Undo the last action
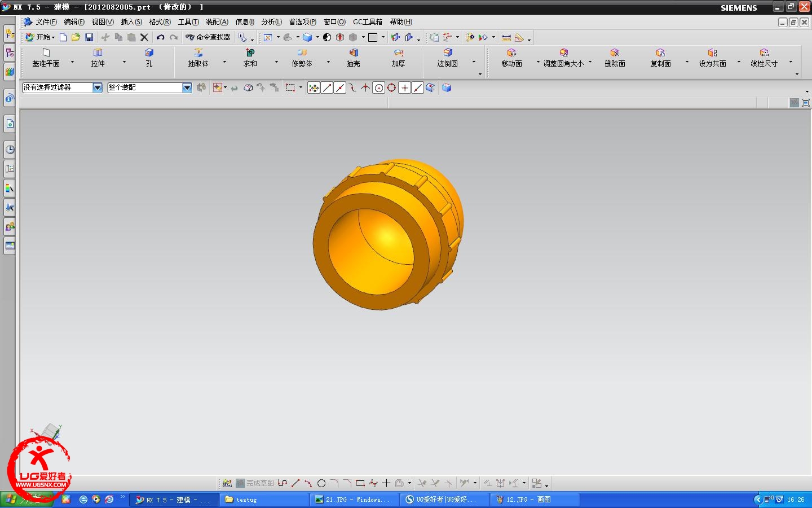The image size is (812, 508). [161, 37]
